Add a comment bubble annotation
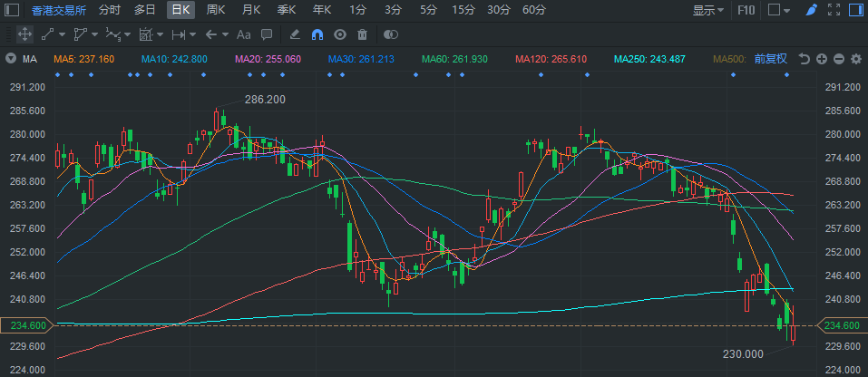 click(267, 34)
